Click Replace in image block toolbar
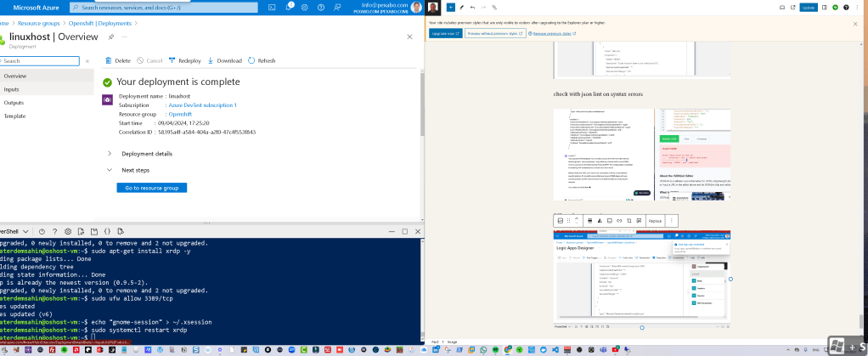Viewport: 868px width, 356px height. coord(656,220)
